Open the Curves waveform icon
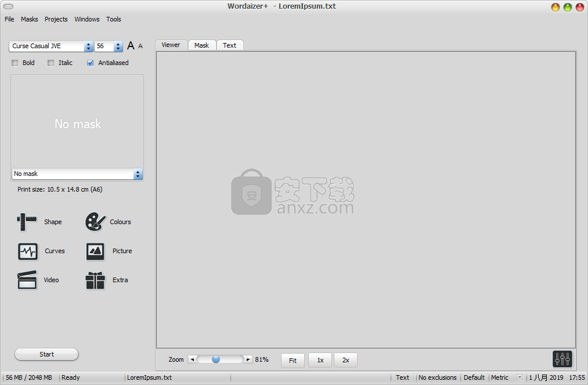 (x=28, y=251)
